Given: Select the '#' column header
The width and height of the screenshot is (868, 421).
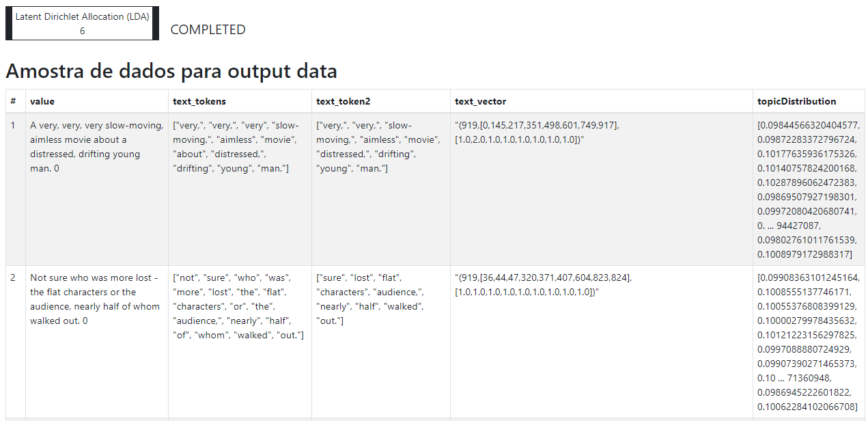Looking at the screenshot, I should pos(15,101).
